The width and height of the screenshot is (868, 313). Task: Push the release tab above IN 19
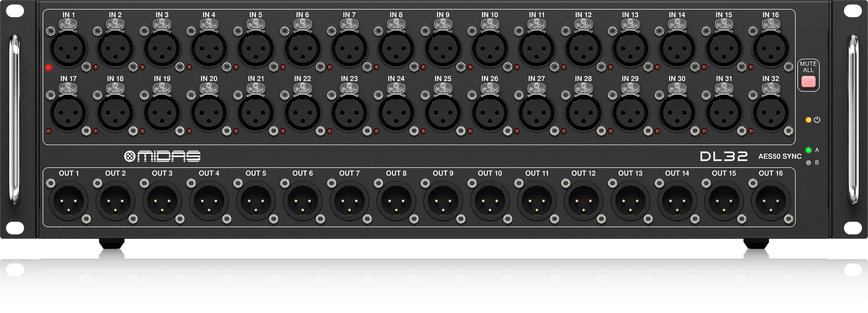click(x=162, y=88)
